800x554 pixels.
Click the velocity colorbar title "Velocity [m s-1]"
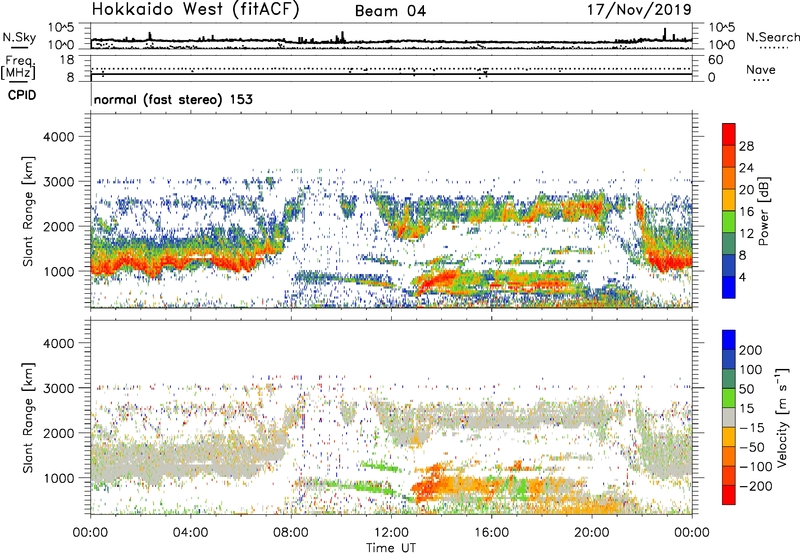click(783, 417)
